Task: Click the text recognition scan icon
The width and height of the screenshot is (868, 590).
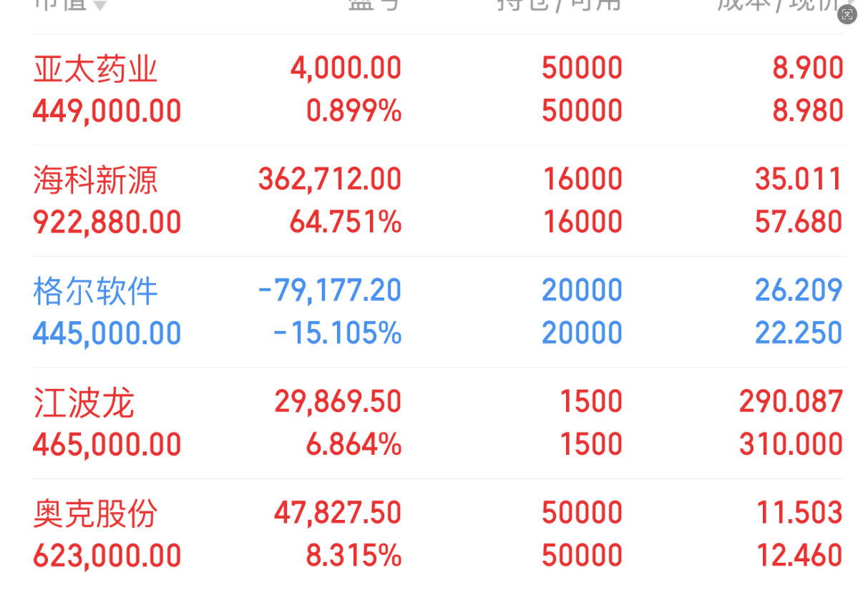Action: click(847, 14)
